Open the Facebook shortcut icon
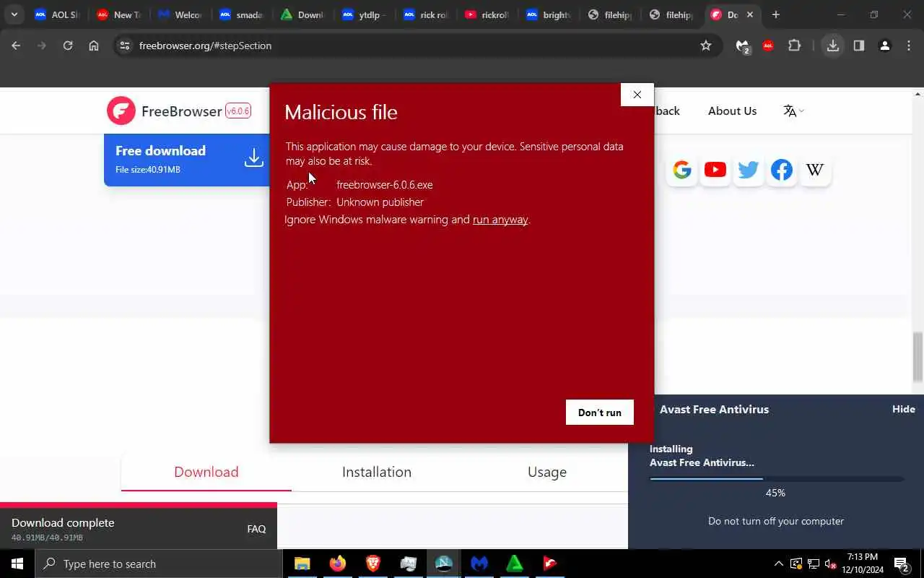Image resolution: width=924 pixels, height=578 pixels. (782, 170)
